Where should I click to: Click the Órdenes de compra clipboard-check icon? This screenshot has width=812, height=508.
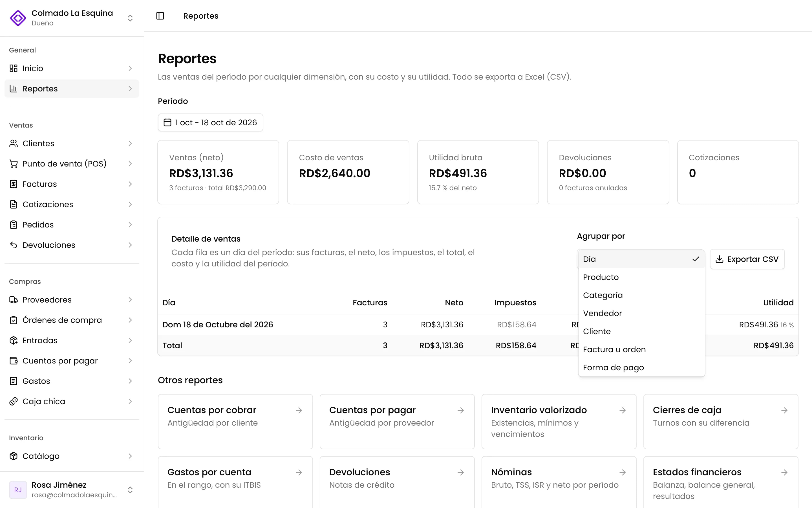(14, 320)
